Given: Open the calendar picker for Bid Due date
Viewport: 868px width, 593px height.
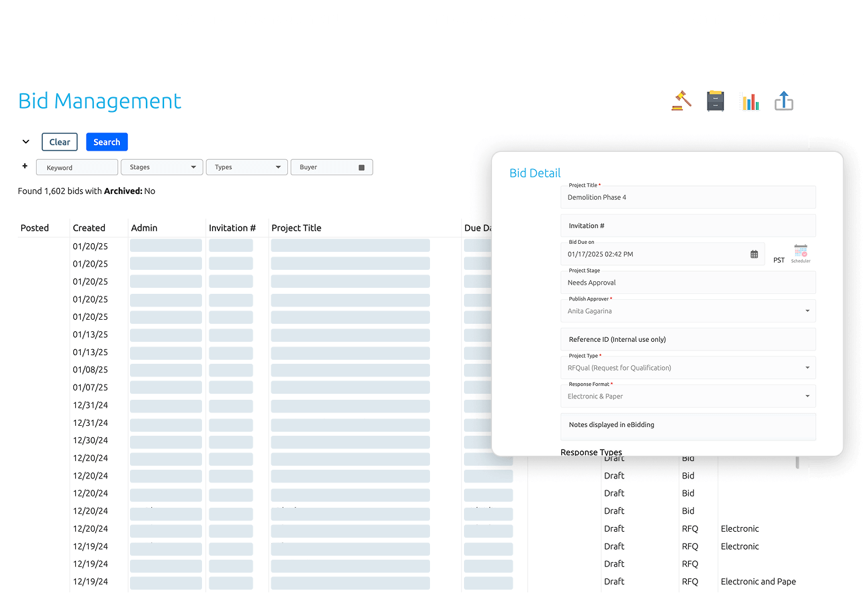Looking at the screenshot, I should [x=754, y=254].
